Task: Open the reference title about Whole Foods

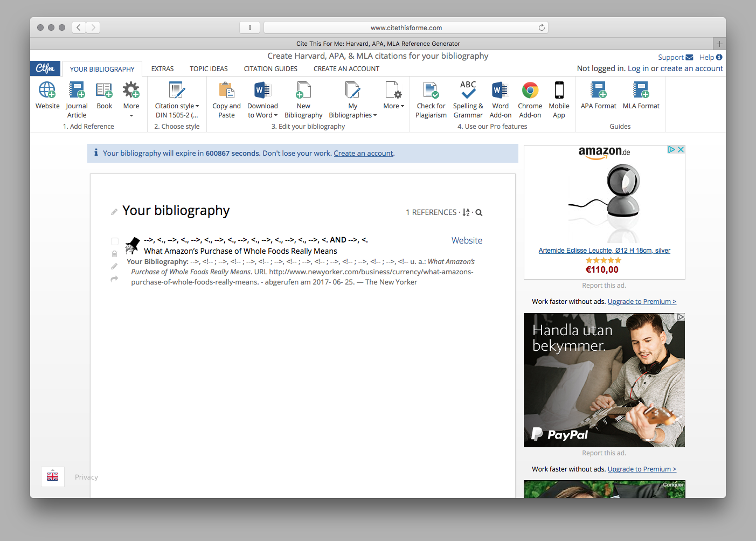Action: click(x=240, y=251)
